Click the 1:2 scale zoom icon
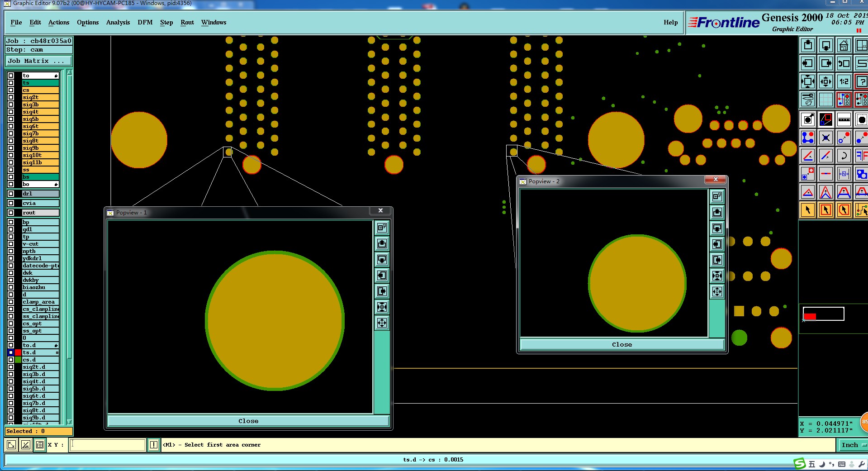The height and width of the screenshot is (471, 868). coord(844,81)
